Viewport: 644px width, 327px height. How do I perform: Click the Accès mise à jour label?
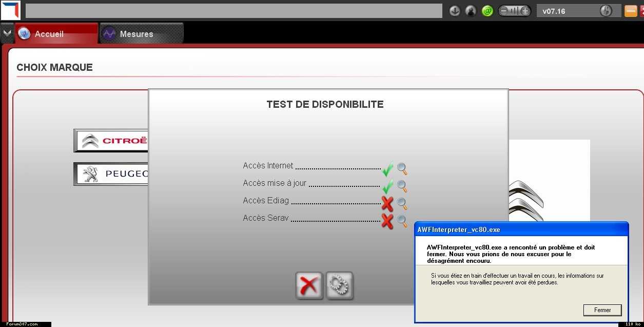click(275, 183)
